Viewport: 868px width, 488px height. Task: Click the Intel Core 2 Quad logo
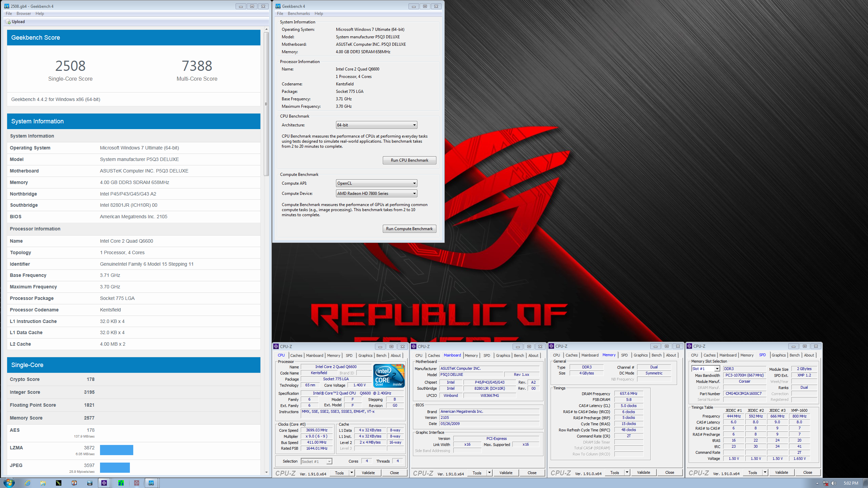pos(389,375)
